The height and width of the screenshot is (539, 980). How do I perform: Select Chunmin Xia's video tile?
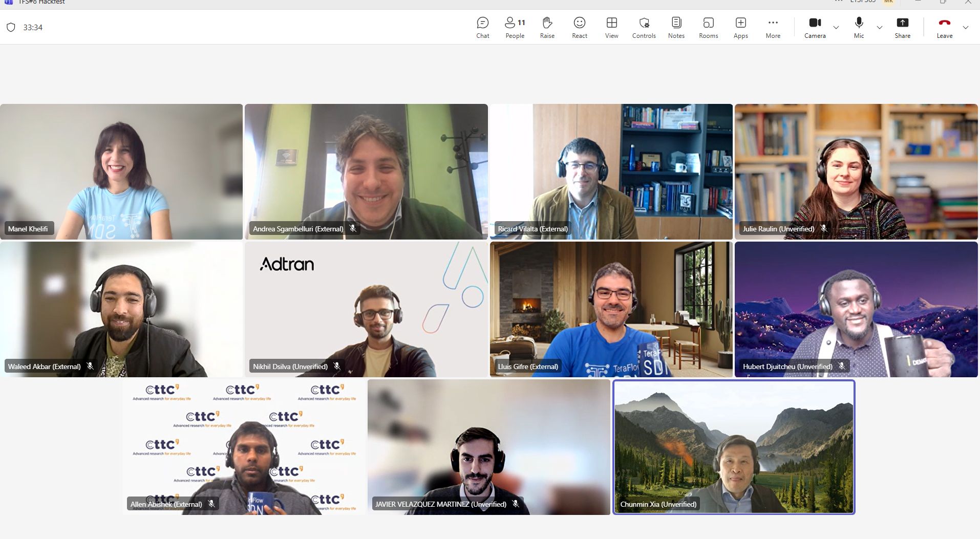(733, 446)
